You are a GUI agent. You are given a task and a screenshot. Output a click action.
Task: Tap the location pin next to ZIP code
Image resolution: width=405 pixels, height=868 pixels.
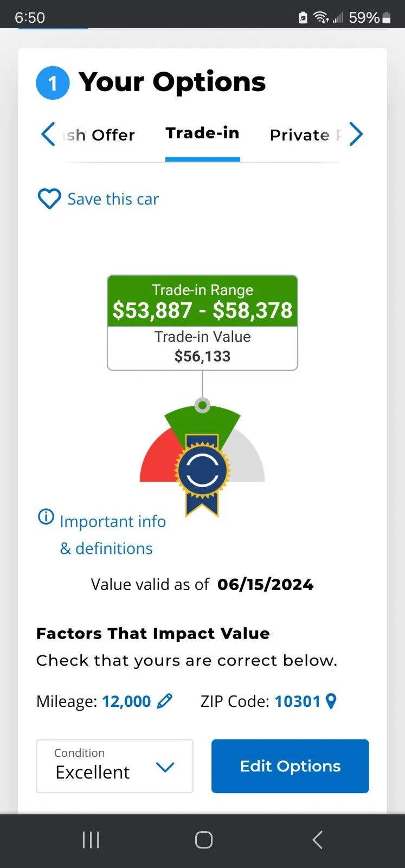pyautogui.click(x=331, y=701)
